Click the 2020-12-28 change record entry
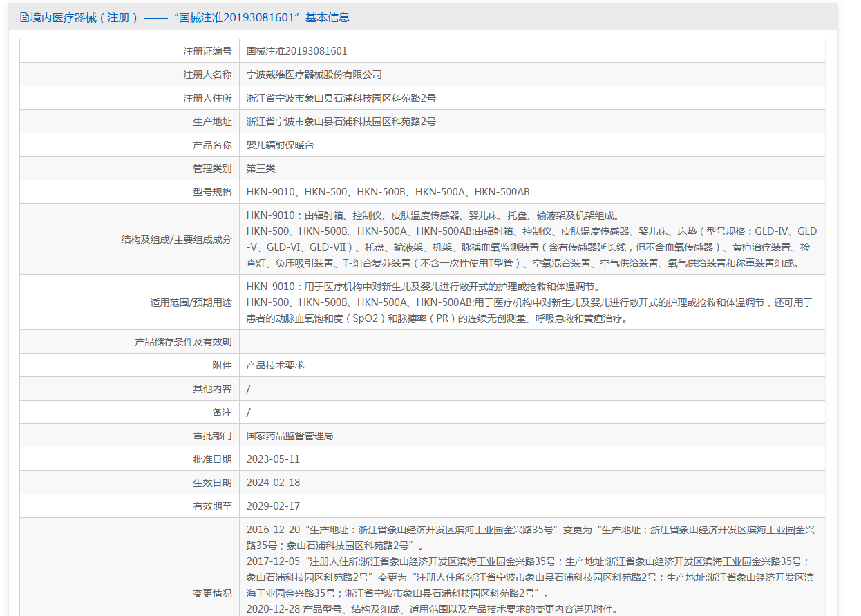This screenshot has width=861, height=616. click(431, 609)
